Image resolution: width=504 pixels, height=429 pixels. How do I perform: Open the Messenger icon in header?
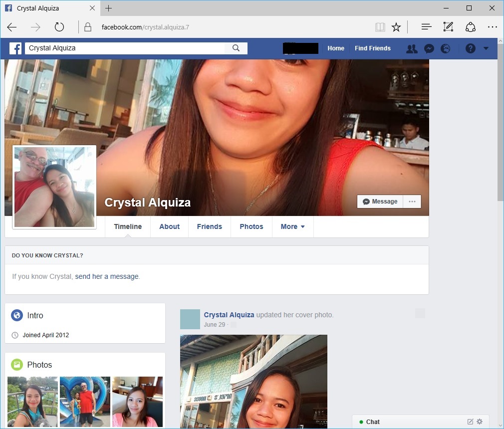click(x=429, y=48)
